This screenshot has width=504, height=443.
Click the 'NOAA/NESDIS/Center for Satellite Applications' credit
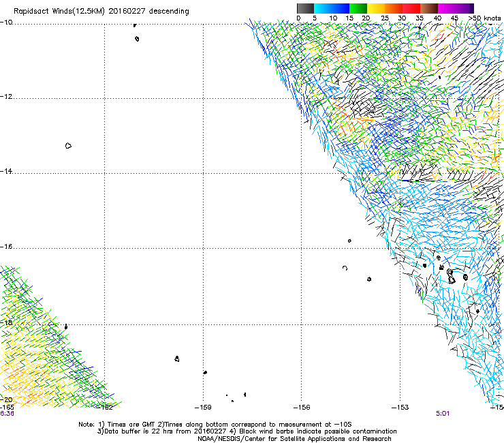pyautogui.click(x=294, y=439)
